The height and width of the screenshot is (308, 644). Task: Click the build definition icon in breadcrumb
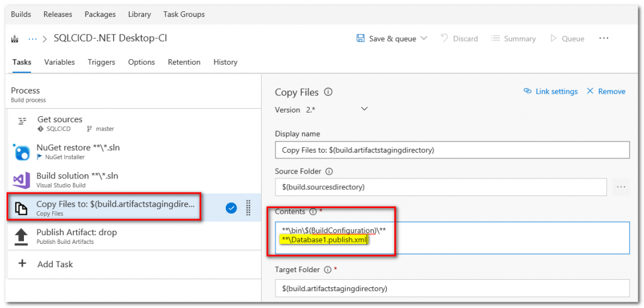tap(15, 39)
